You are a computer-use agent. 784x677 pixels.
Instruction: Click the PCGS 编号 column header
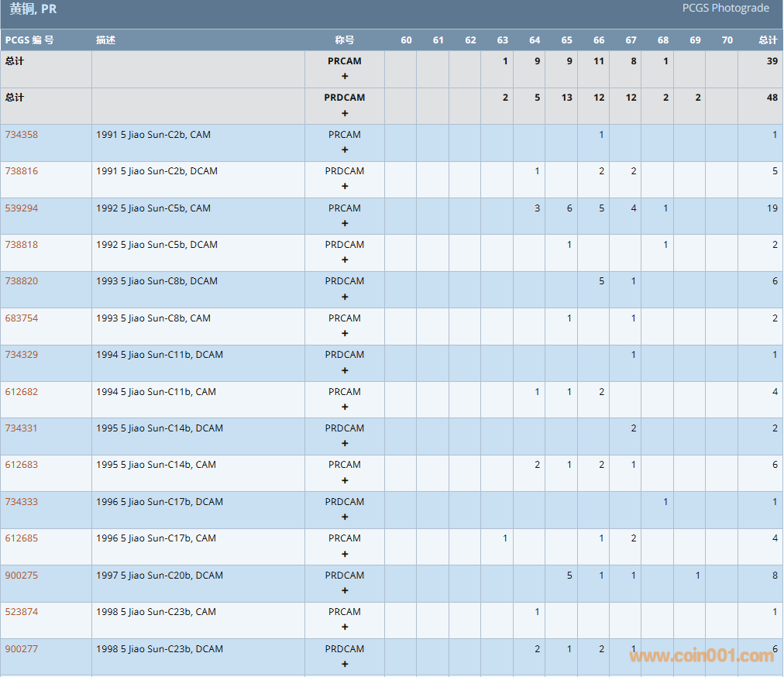coord(29,40)
